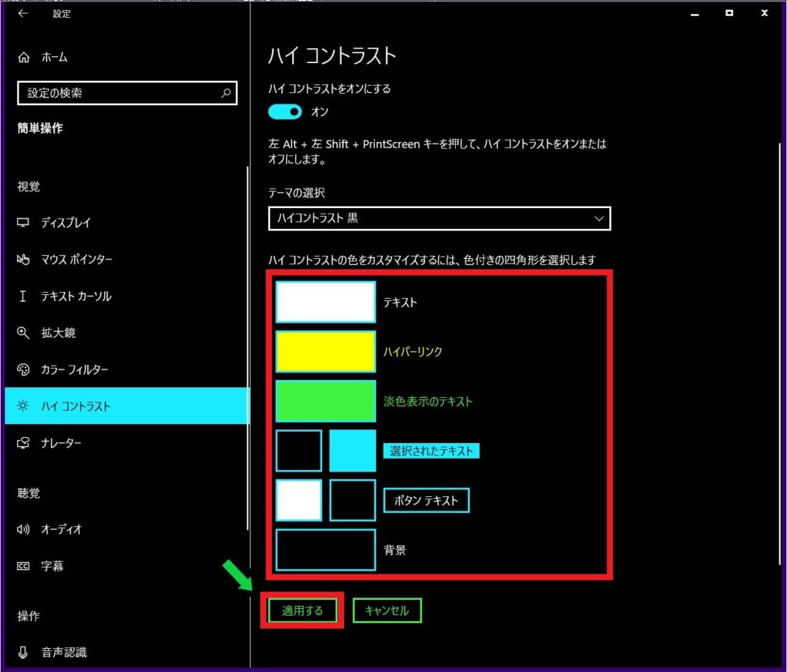
Task: Maximize the 設定 window
Action: pos(729,13)
